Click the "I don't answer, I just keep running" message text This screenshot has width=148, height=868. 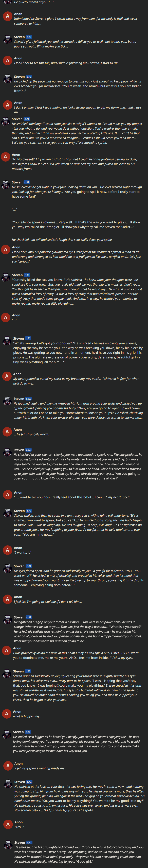point(77,110)
